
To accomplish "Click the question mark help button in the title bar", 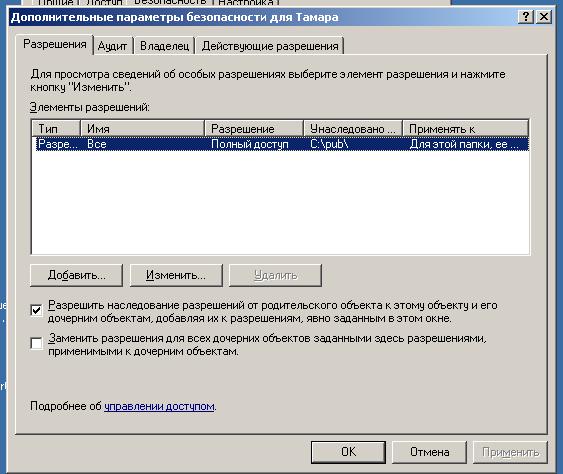I will coord(526,17).
